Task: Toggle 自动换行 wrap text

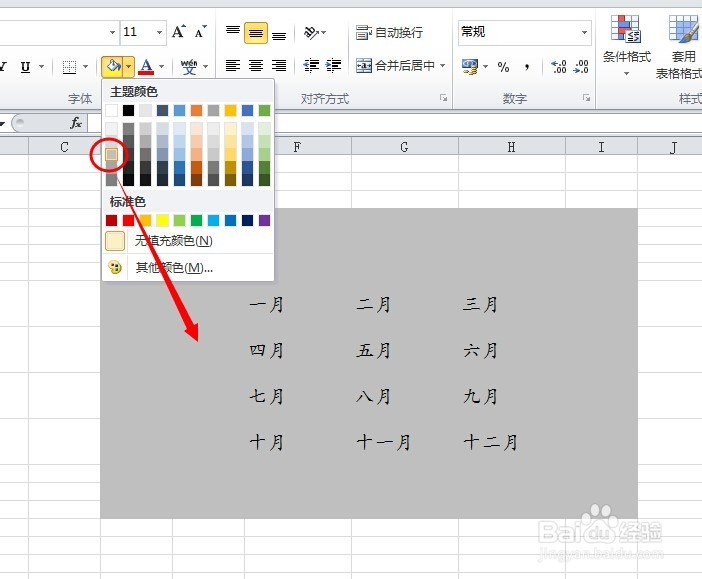Action: pyautogui.click(x=389, y=32)
